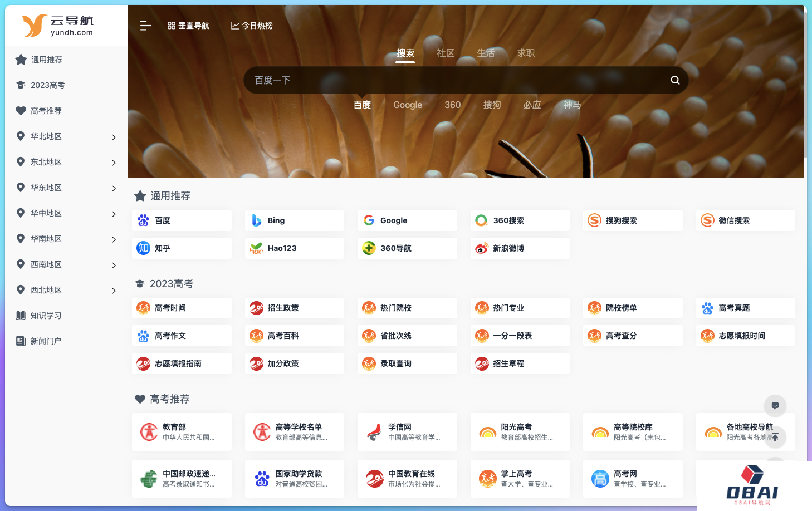The image size is (812, 511).
Task: Select 搜狗 as the search engine
Action: click(492, 105)
